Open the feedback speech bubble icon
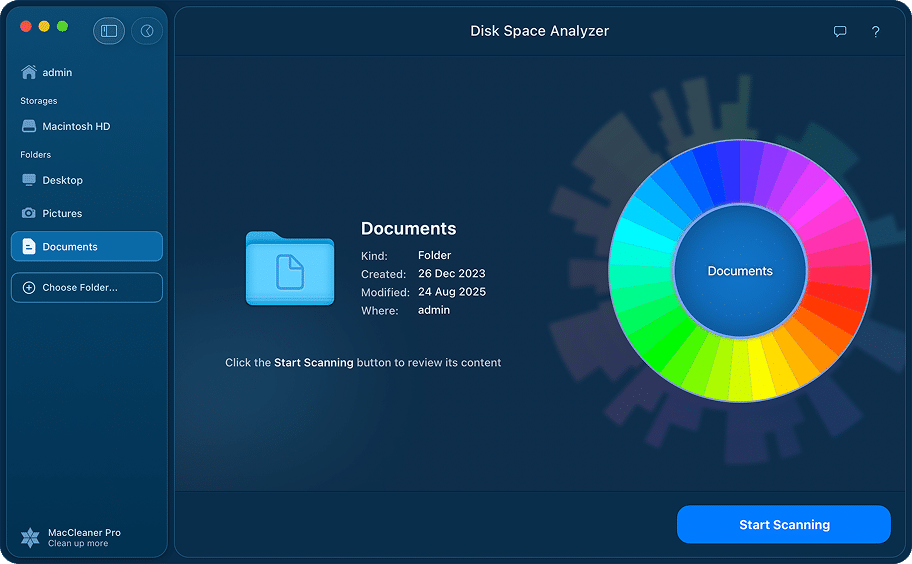The height and width of the screenshot is (564, 912). tap(840, 32)
